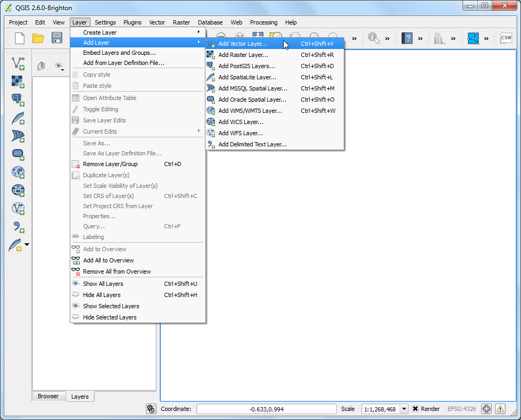The height and width of the screenshot is (420, 521).
Task: Choose Add SpatiaLite Layer menu entry
Action: click(x=275, y=77)
